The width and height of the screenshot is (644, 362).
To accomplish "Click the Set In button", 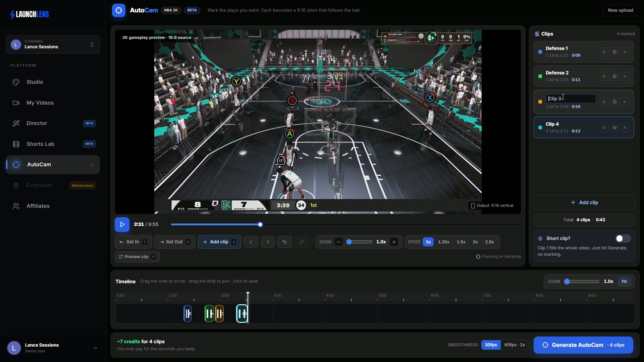I will point(133,242).
